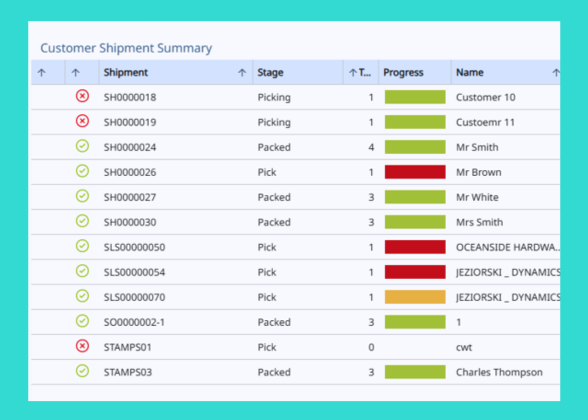Screen dimensions: 588x420
Task: Select shipment STAMPS03
Action: 128,372
